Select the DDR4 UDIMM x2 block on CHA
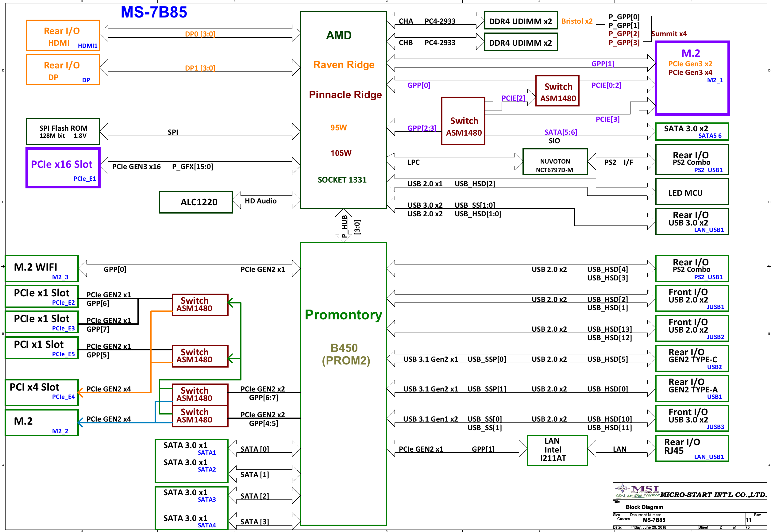This screenshot has height=532, width=771. tap(521, 21)
